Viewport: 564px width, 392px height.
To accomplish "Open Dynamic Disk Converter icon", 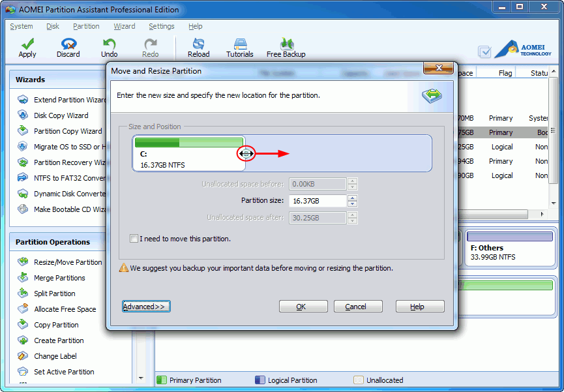I will point(23,194).
